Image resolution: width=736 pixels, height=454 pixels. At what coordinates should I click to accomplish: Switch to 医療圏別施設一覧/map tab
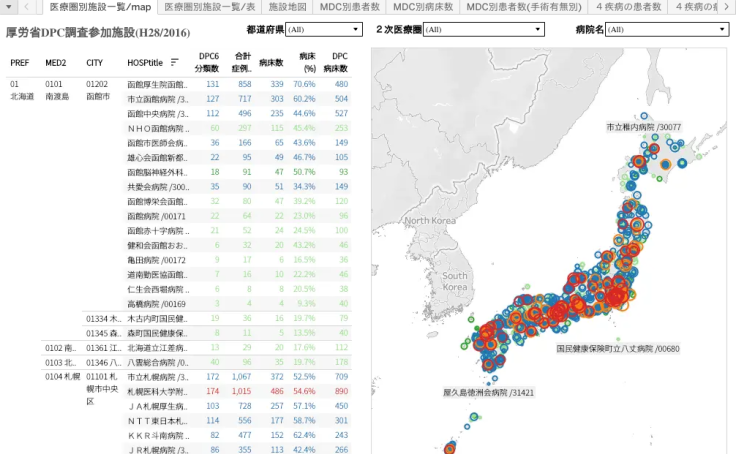point(100,7)
